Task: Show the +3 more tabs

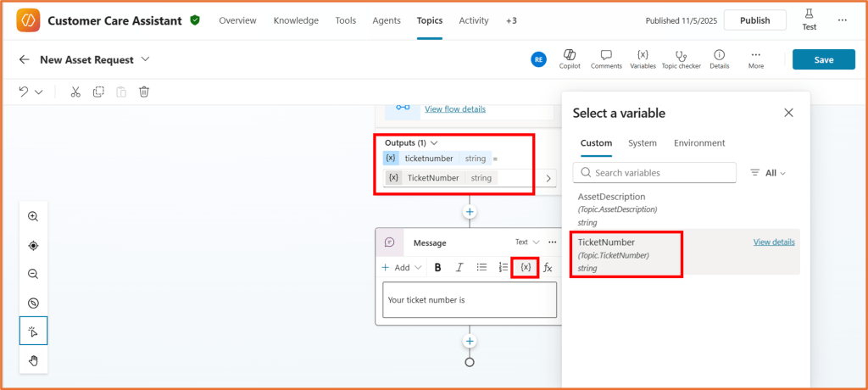Action: (511, 20)
